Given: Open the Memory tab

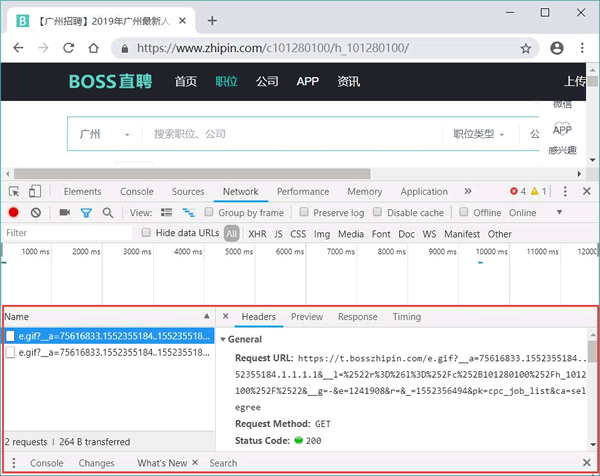Looking at the screenshot, I should [365, 191].
